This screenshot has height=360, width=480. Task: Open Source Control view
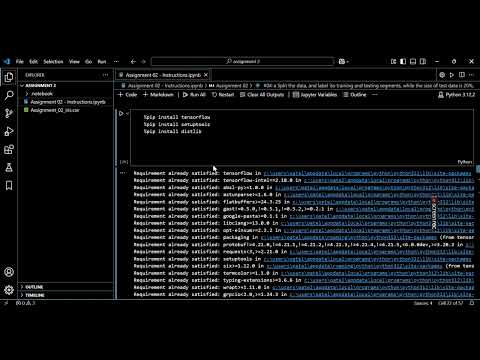pyautogui.click(x=9, y=113)
